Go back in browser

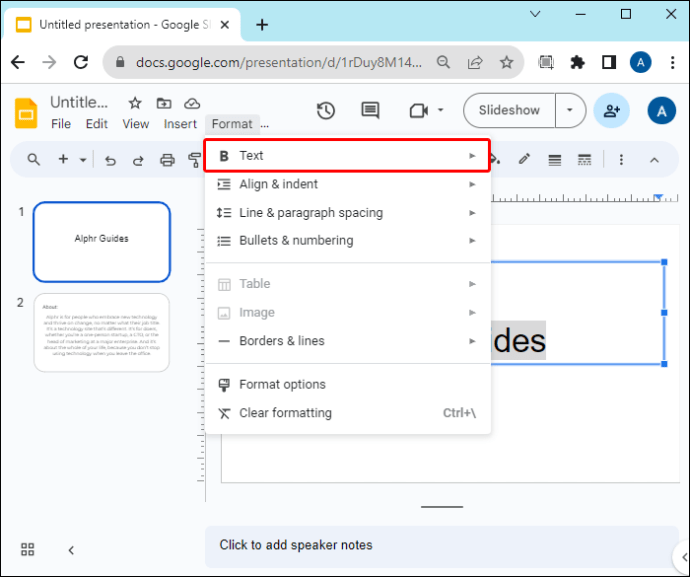click(18, 62)
